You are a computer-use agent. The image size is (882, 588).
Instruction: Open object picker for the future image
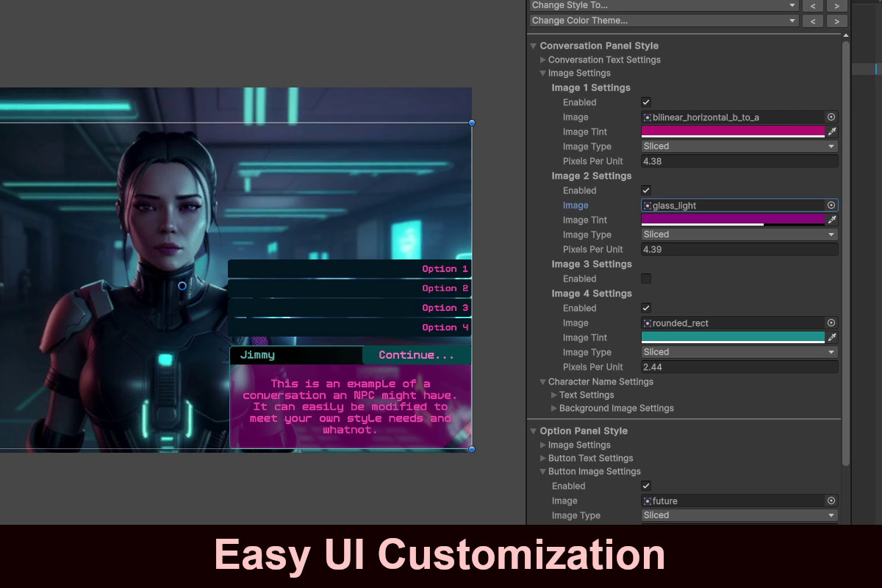click(x=831, y=501)
